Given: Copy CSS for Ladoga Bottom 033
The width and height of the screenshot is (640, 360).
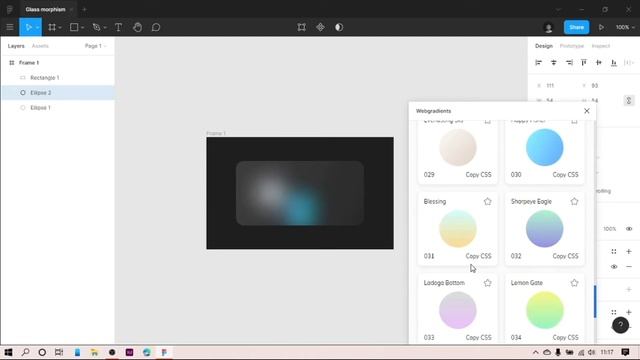Looking at the screenshot, I should [478, 338].
